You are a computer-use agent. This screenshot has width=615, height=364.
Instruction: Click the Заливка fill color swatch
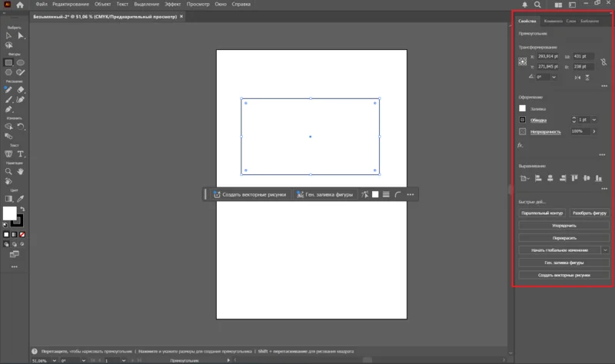pos(523,108)
